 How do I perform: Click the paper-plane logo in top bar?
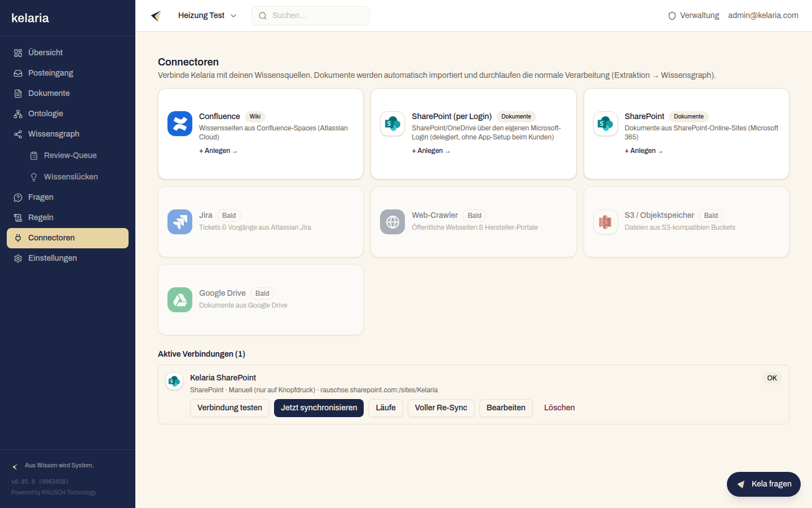156,16
